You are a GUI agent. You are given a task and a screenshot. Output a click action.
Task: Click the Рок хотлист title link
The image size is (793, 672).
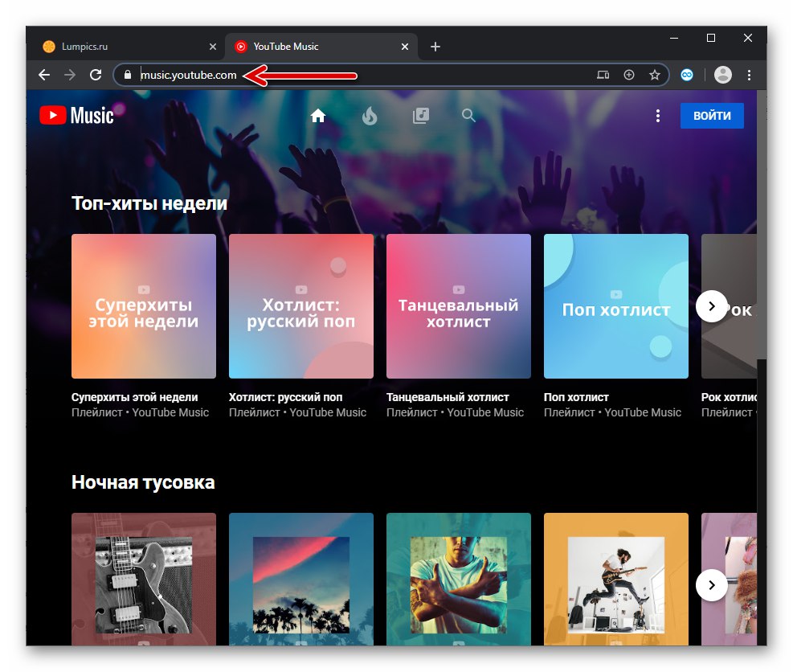click(729, 397)
